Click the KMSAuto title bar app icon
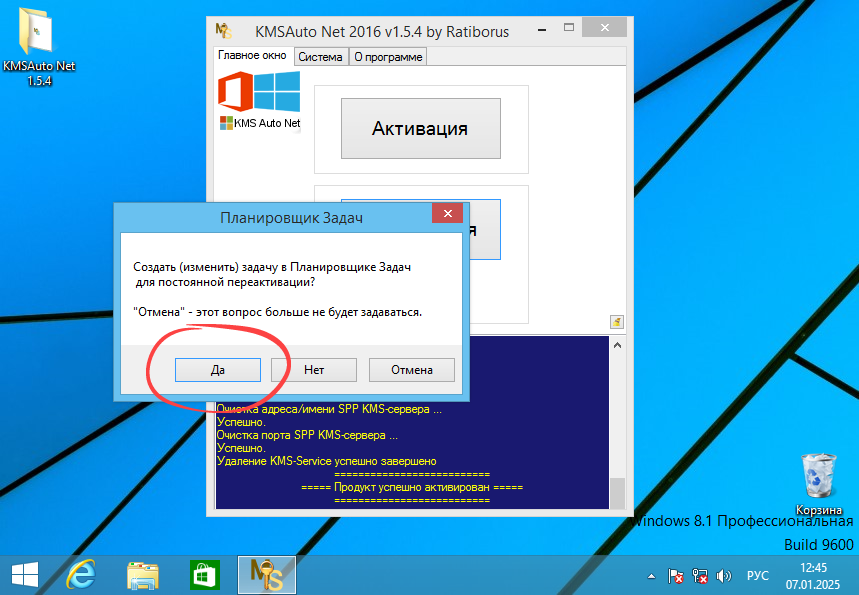Image resolution: width=859 pixels, height=595 pixels. [x=226, y=31]
